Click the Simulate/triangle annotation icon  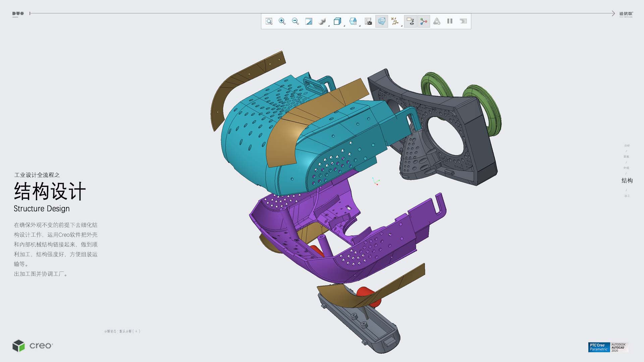(x=437, y=21)
